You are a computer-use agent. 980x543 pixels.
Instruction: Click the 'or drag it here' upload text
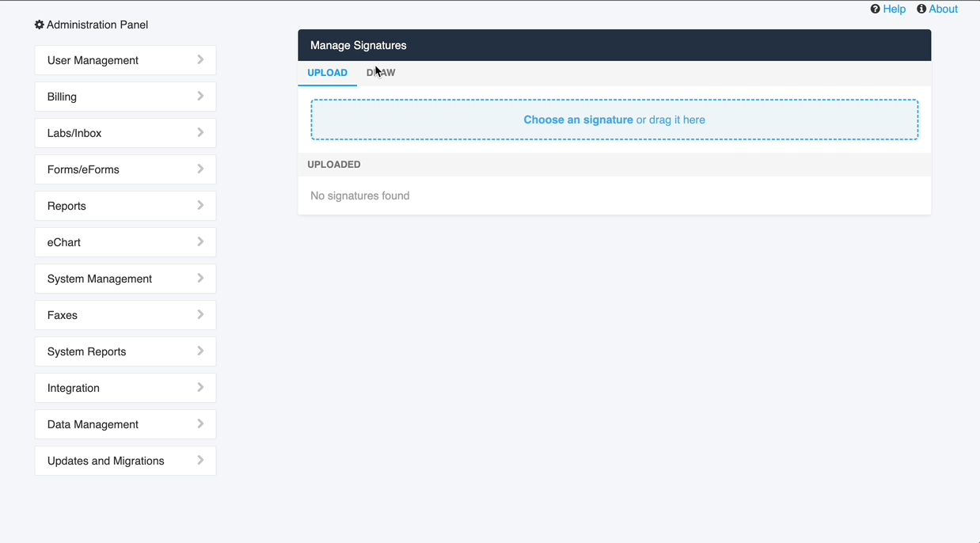coord(670,120)
